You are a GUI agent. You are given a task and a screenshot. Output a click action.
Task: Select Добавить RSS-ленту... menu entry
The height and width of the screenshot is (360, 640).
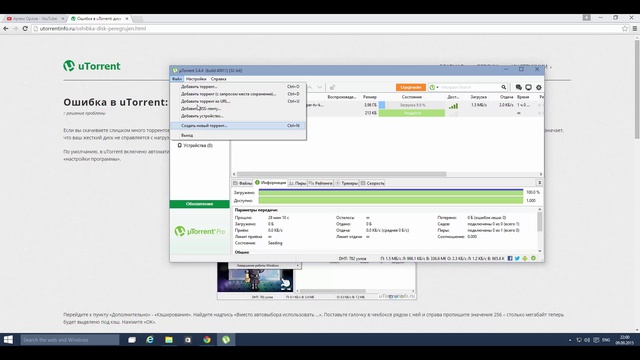coord(238,109)
